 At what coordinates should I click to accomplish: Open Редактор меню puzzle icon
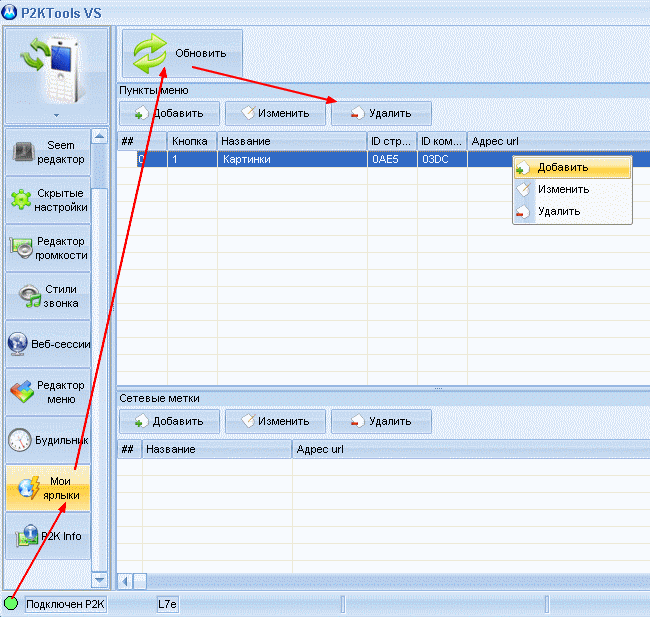point(22,391)
